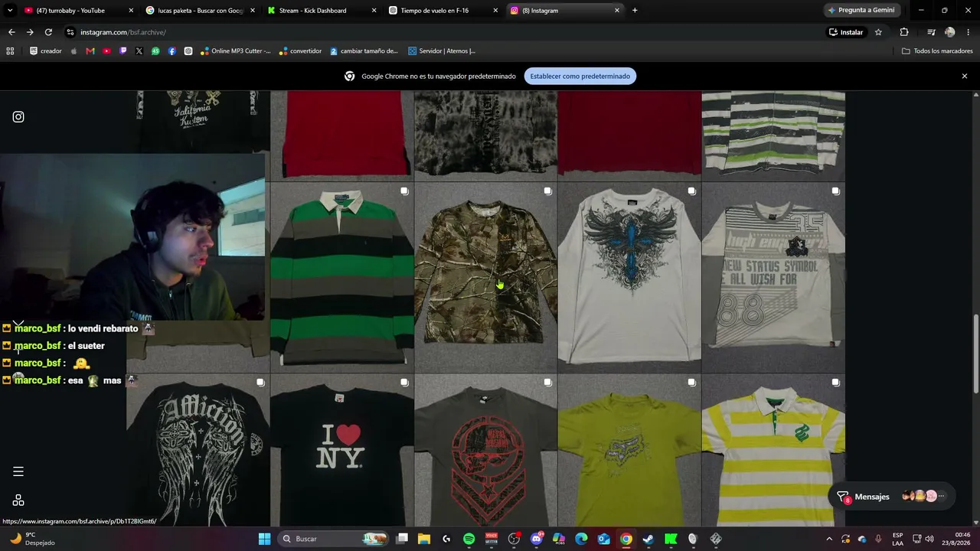
Task: Switch to the Stream - Kick Dashboard tab
Action: tap(322, 11)
